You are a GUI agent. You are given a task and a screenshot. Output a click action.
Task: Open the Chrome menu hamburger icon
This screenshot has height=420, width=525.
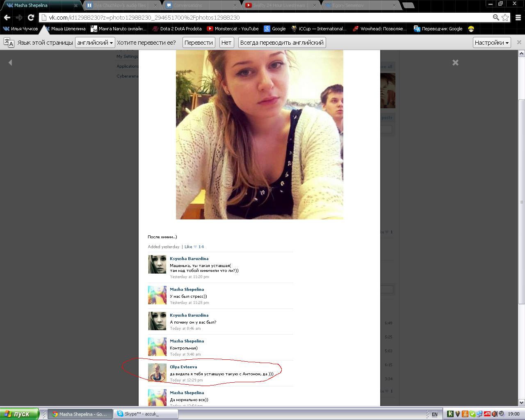518,18
